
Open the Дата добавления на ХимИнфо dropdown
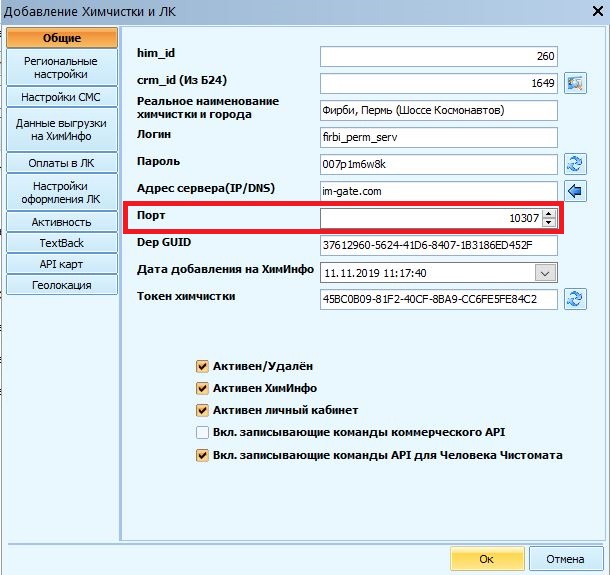point(545,273)
